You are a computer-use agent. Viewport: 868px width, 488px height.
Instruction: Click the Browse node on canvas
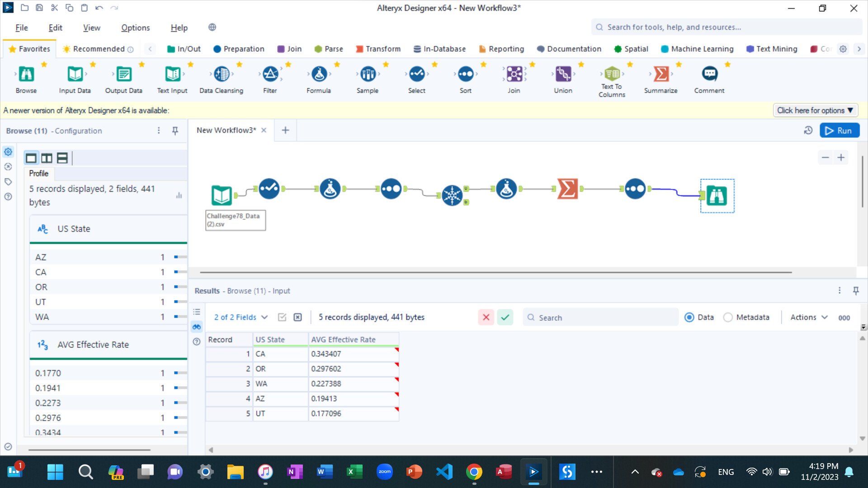point(717,196)
